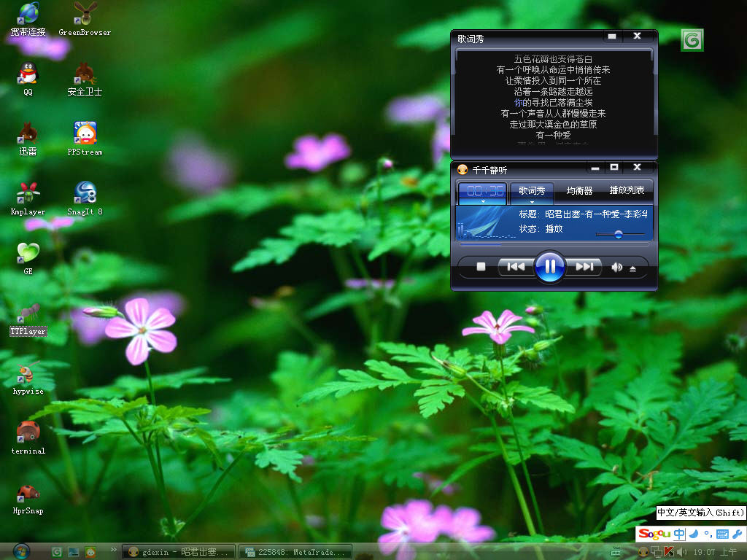Stop playback with the square button
Image resolution: width=747 pixels, height=560 pixels.
tap(481, 267)
